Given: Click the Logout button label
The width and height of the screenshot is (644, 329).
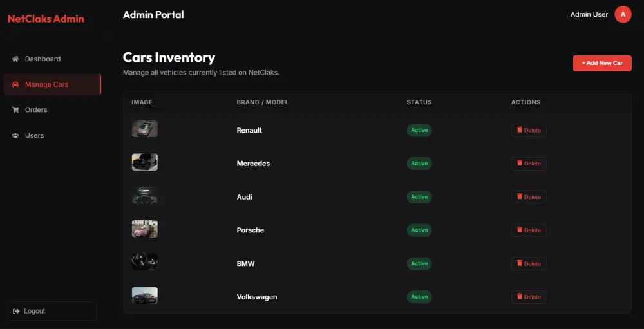Looking at the screenshot, I should point(35,311).
